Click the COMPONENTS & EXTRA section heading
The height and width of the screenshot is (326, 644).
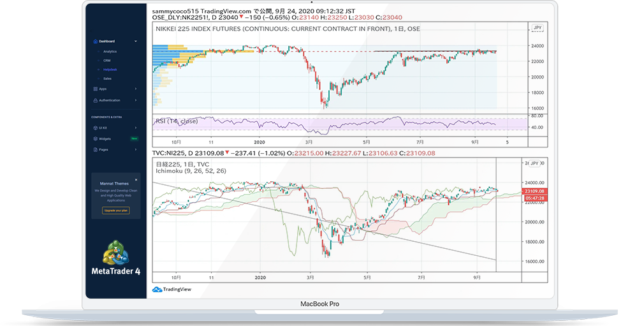click(x=106, y=117)
